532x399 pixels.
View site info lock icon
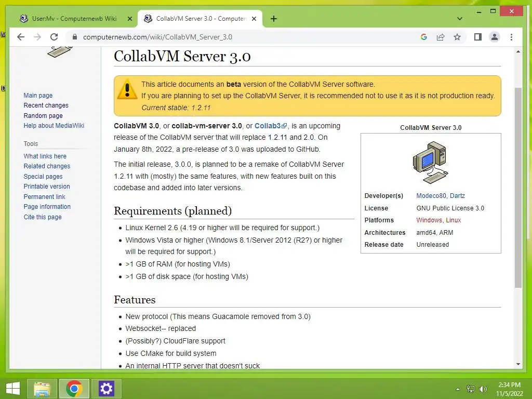pyautogui.click(x=75, y=37)
